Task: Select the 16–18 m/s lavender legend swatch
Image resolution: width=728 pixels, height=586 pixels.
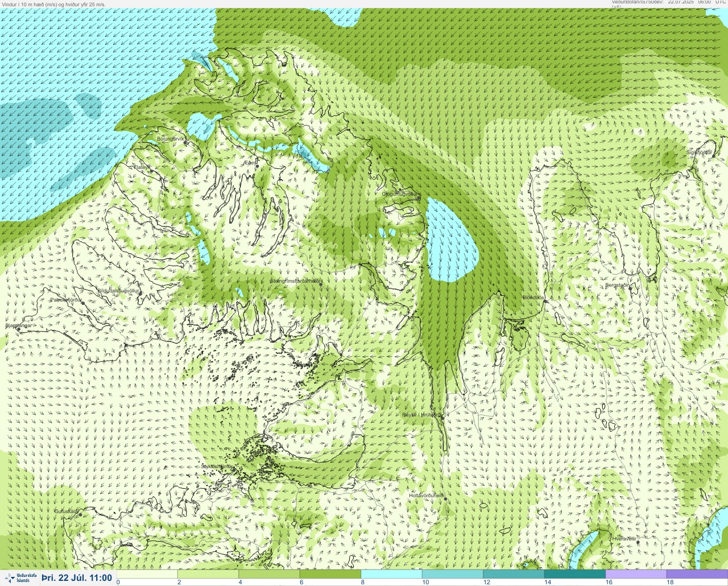Action: (636, 574)
